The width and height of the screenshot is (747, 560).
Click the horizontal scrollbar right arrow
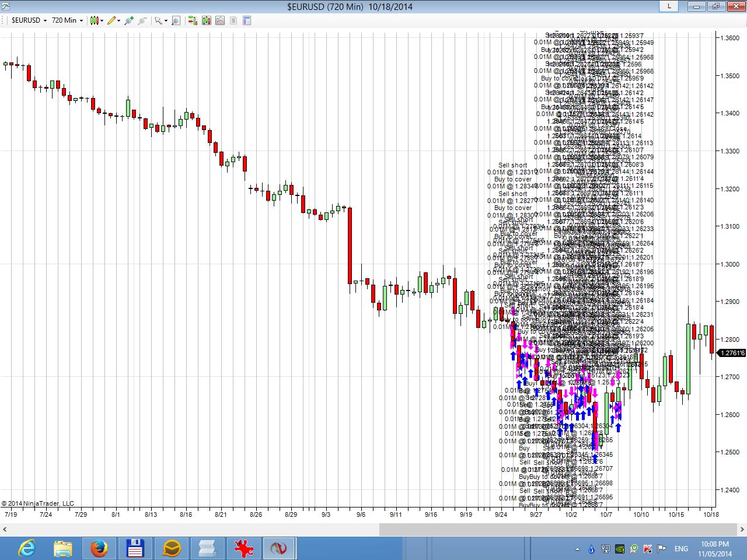click(742, 530)
